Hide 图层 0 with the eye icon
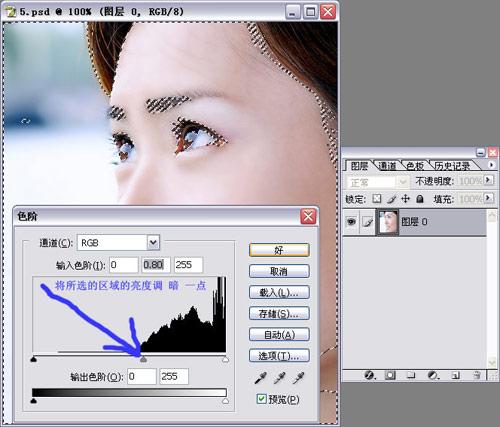This screenshot has width=500, height=427. pyautogui.click(x=351, y=221)
